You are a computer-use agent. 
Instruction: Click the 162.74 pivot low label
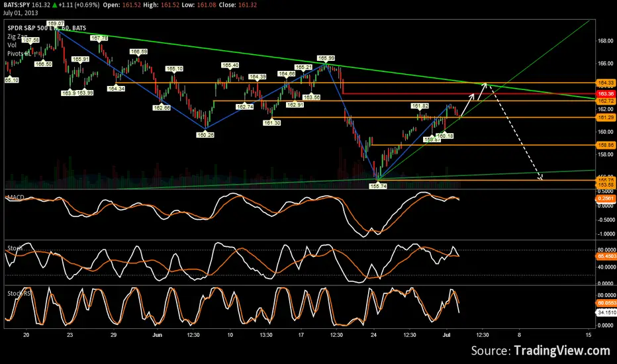click(x=245, y=107)
